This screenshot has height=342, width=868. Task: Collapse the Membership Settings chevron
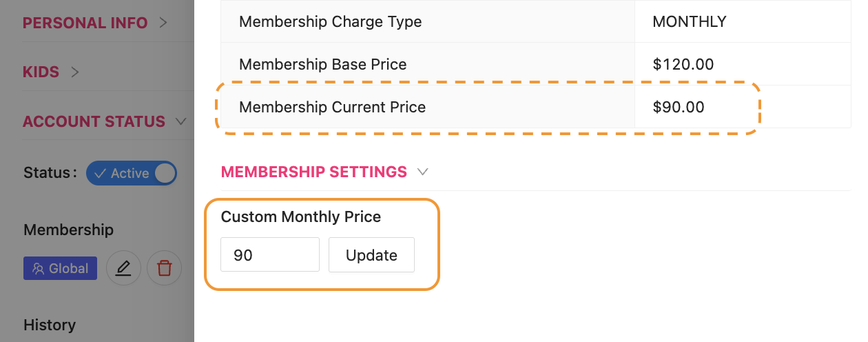pyautogui.click(x=423, y=172)
